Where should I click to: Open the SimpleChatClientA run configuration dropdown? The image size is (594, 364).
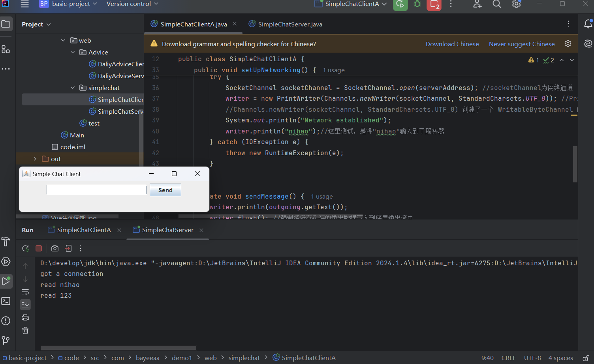click(x=351, y=4)
